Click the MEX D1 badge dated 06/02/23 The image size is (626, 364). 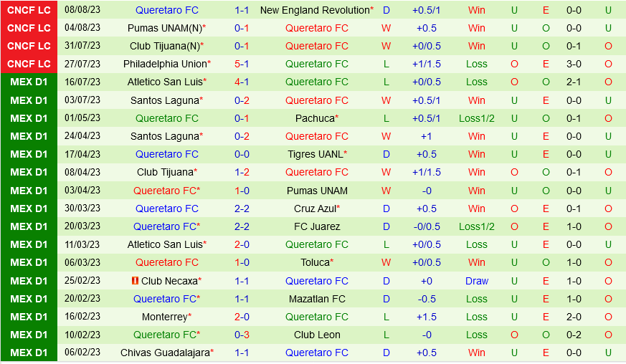coord(29,353)
